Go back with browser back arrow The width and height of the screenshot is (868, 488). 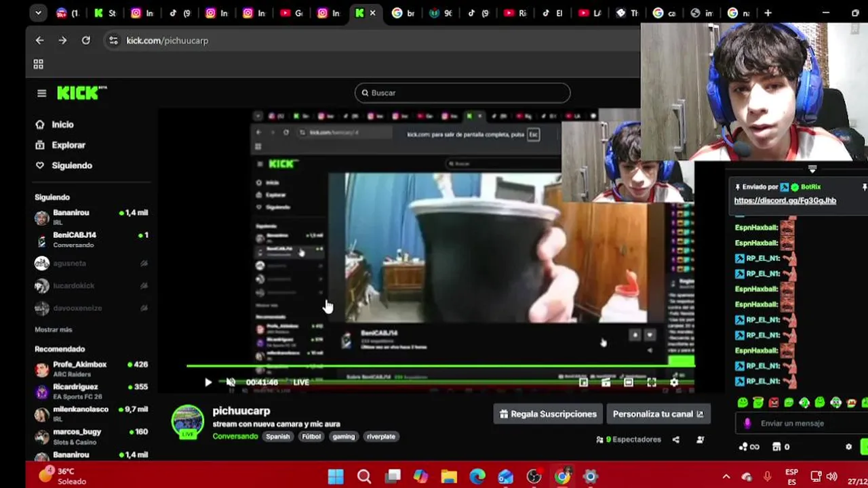click(x=39, y=41)
